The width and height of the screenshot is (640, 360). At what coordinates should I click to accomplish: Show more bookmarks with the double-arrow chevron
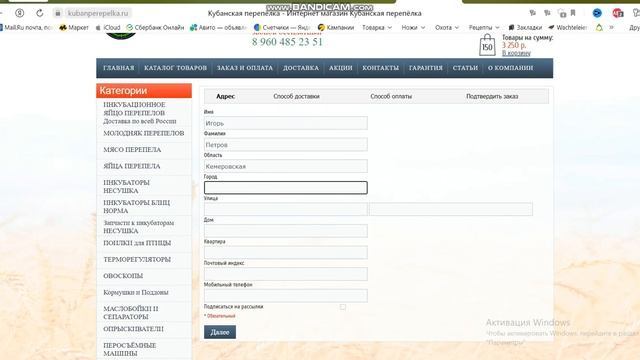click(611, 27)
